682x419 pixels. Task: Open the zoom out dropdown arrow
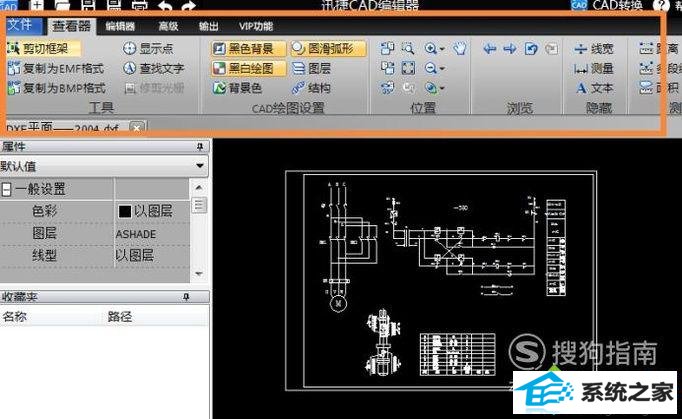[442, 69]
